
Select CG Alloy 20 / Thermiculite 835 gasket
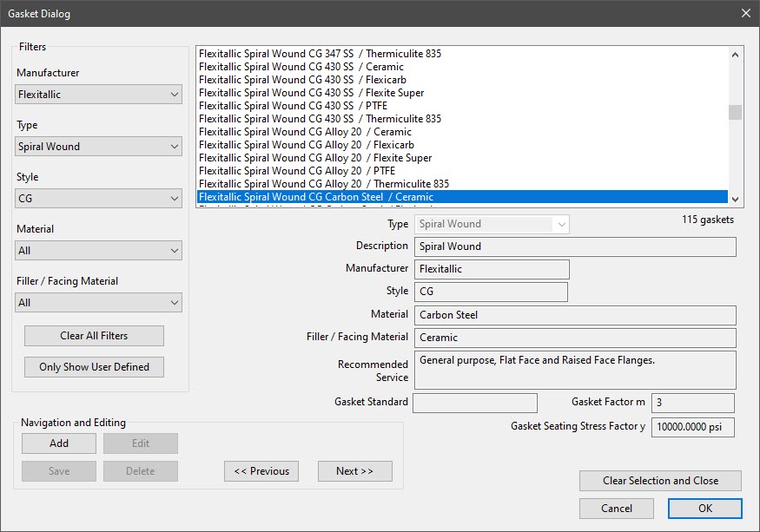pos(462,184)
